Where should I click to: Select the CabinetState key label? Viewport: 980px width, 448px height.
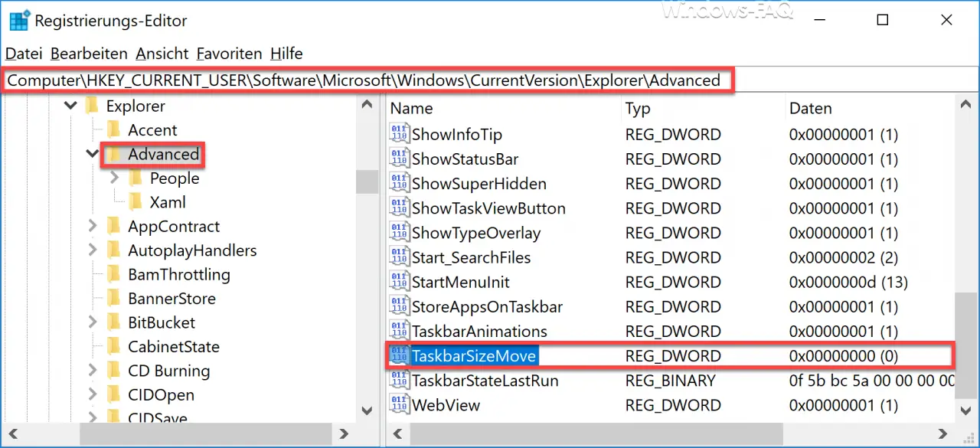174,347
